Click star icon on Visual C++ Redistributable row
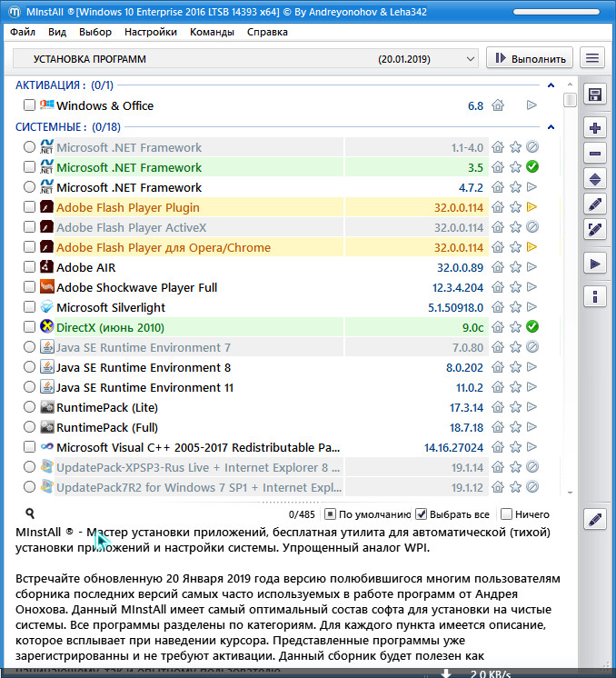 pos(515,447)
